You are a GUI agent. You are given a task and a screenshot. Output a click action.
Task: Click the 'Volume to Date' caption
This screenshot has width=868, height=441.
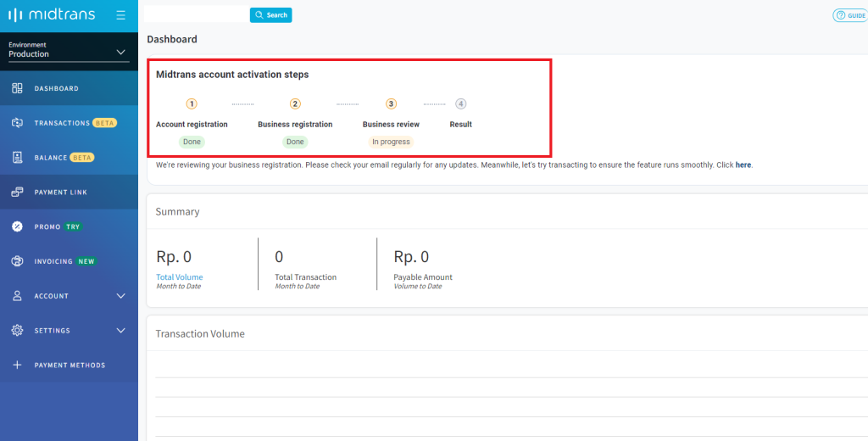tap(418, 287)
